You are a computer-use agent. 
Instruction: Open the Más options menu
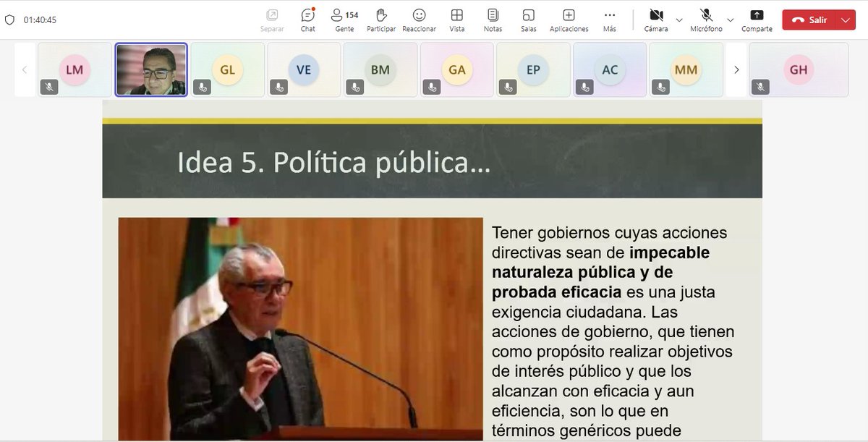[610, 20]
